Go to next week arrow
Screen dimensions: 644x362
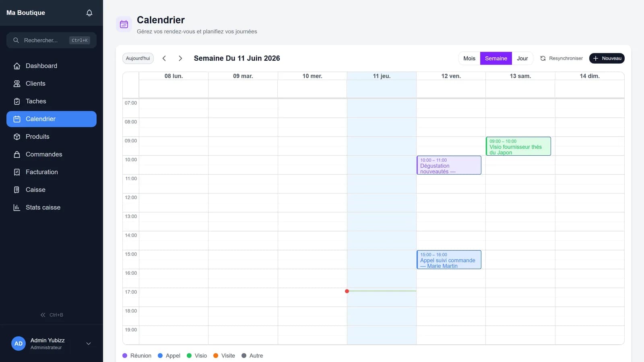[180, 58]
